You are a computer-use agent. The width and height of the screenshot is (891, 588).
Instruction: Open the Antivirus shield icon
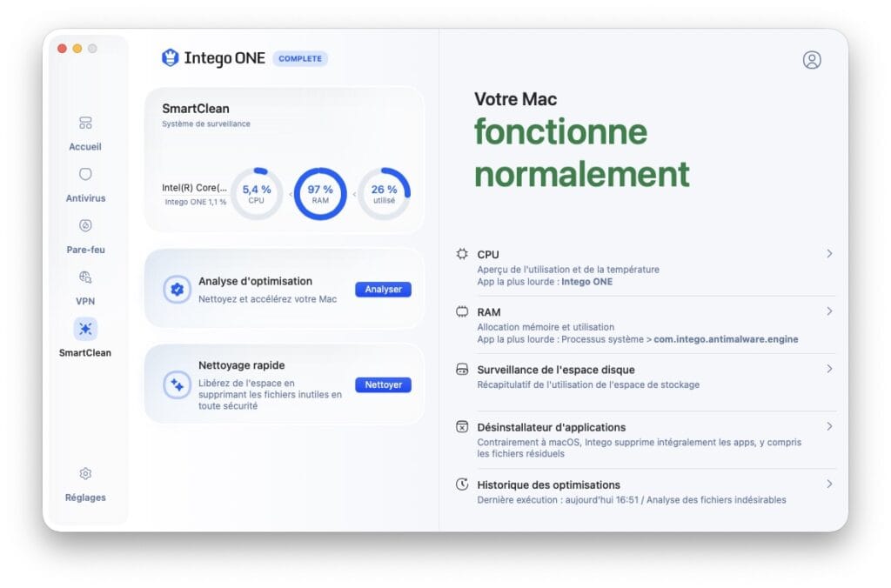85,174
